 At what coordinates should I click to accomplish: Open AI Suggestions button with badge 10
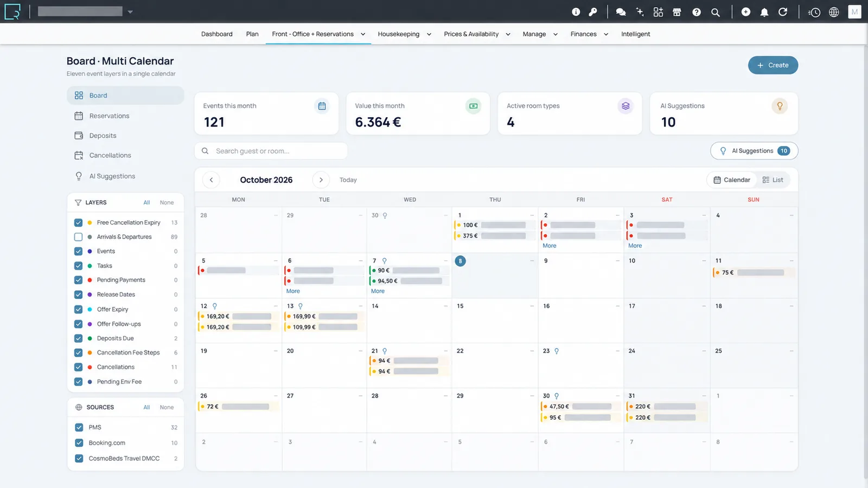(x=754, y=151)
